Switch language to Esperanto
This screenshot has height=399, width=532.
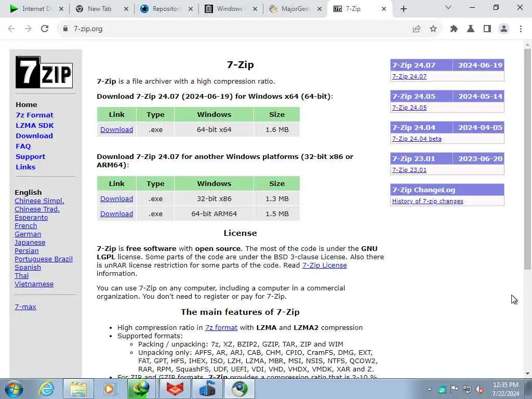tap(31, 218)
